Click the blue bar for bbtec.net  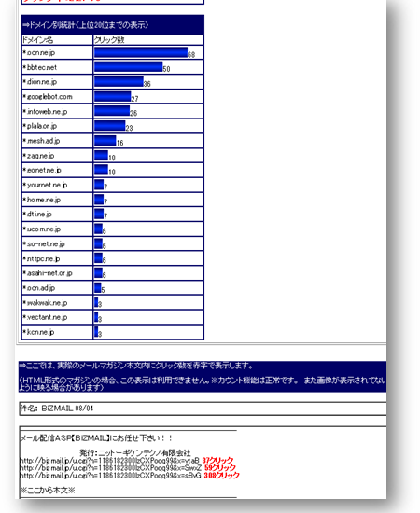(x=128, y=67)
